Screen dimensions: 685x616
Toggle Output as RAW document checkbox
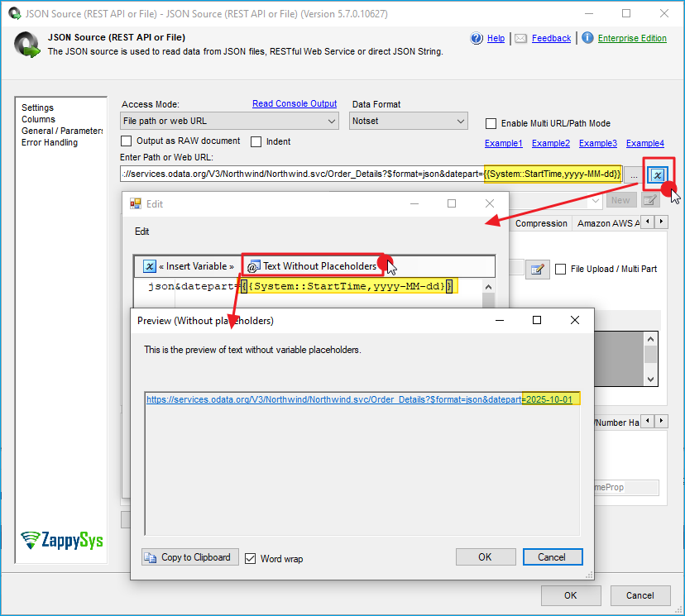[x=127, y=141]
